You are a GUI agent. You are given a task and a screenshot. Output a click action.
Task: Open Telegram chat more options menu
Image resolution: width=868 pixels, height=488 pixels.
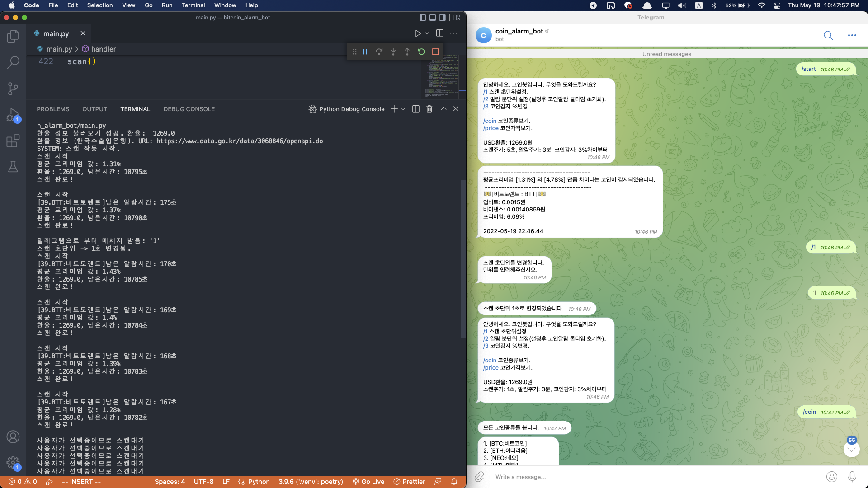coord(852,35)
